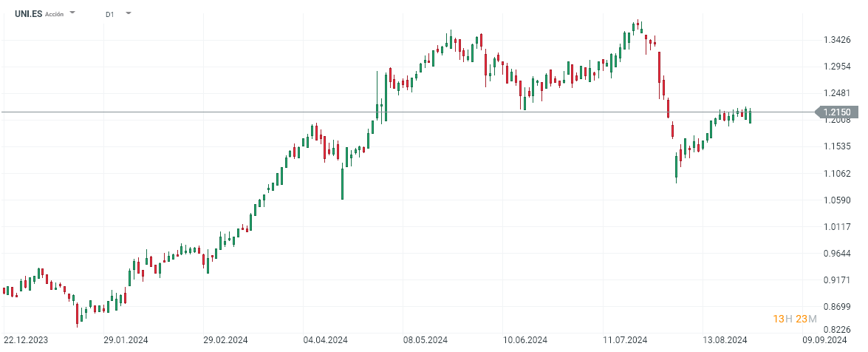Viewport: 868px width, 352px height.
Task: Click the 1.0590 price axis label
Action: click(837, 200)
